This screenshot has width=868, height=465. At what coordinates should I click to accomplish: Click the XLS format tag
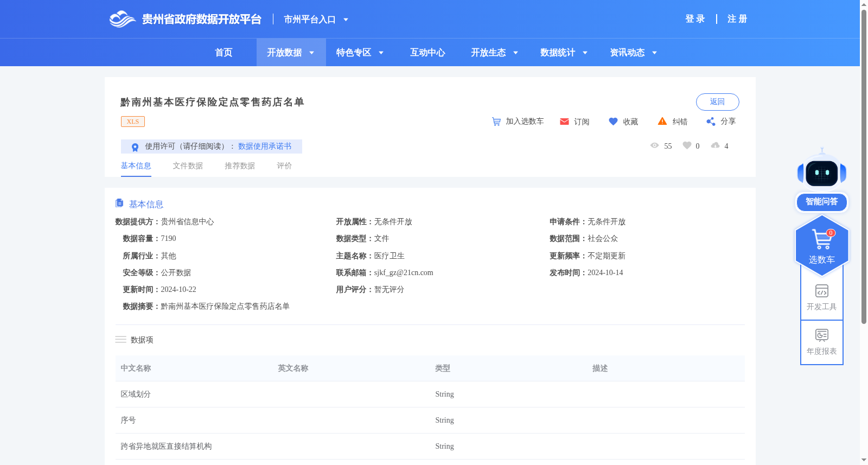133,122
